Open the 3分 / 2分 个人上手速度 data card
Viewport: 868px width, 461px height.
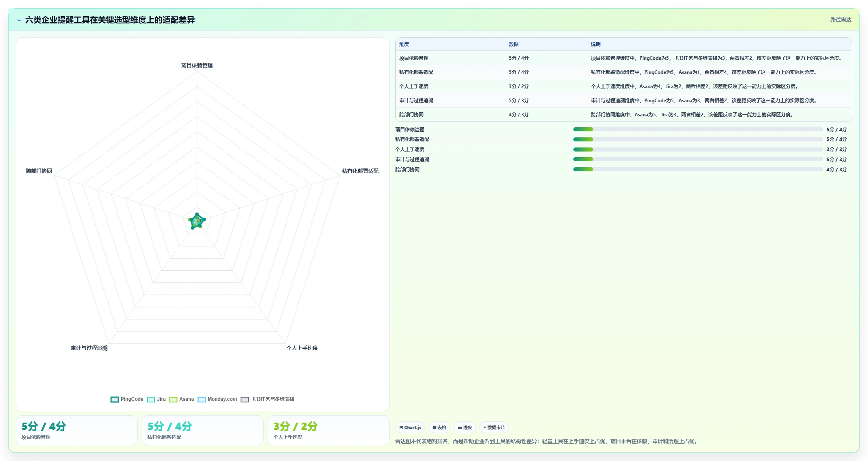coord(329,430)
